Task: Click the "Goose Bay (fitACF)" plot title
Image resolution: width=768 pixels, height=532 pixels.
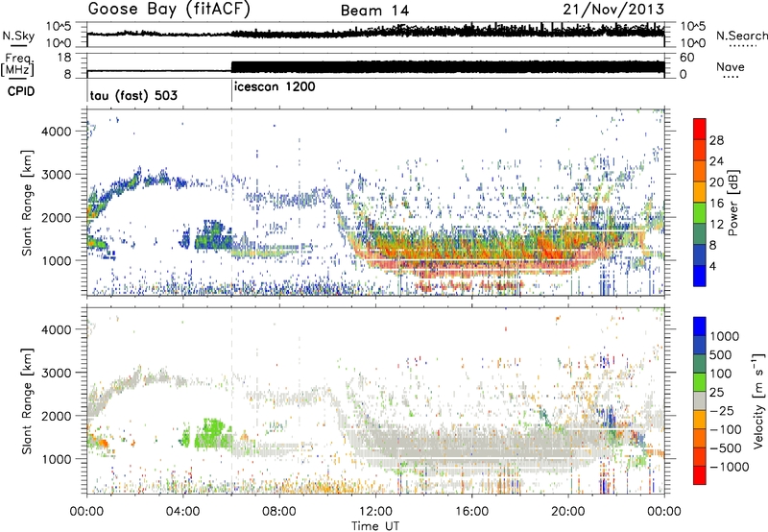Action: (169, 10)
